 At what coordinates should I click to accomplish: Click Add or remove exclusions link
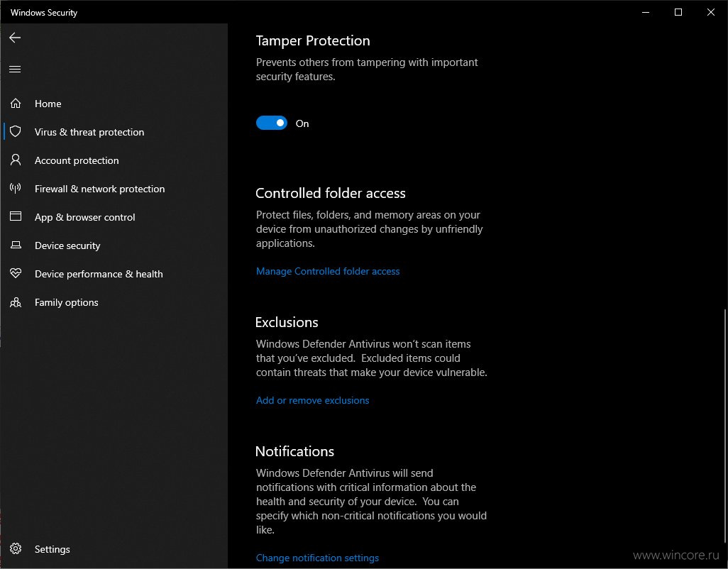point(312,400)
